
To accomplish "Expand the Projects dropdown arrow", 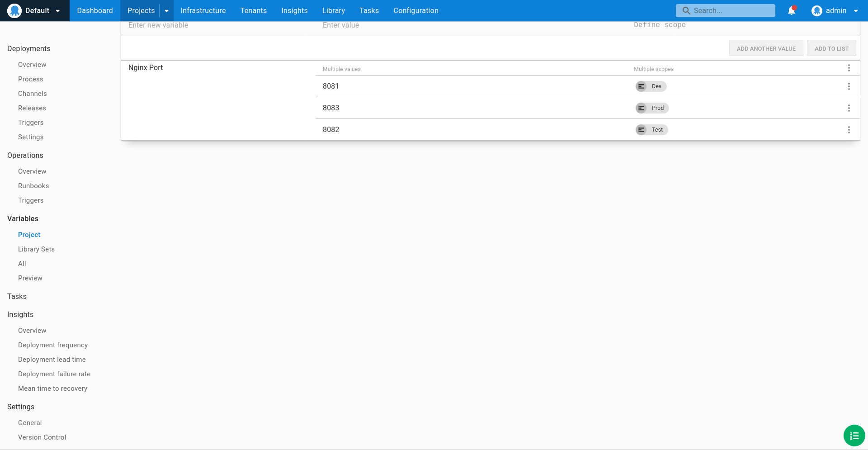I will 166,11.
